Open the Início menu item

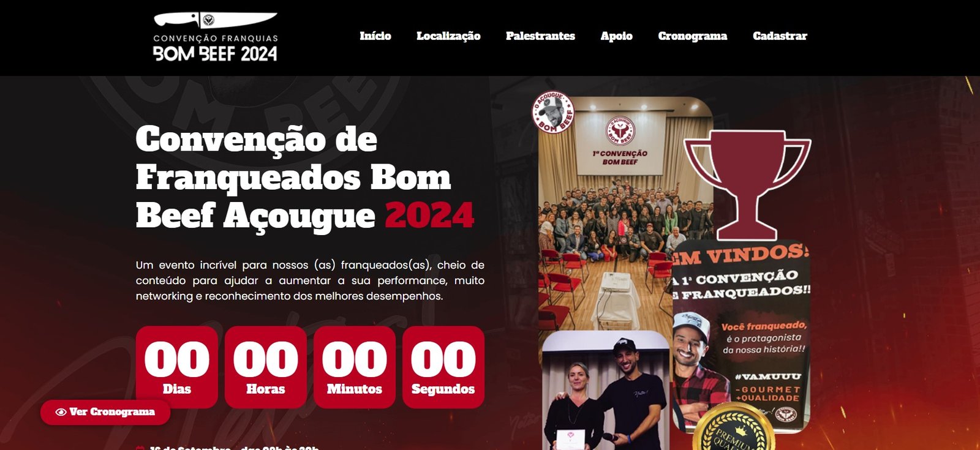375,36
